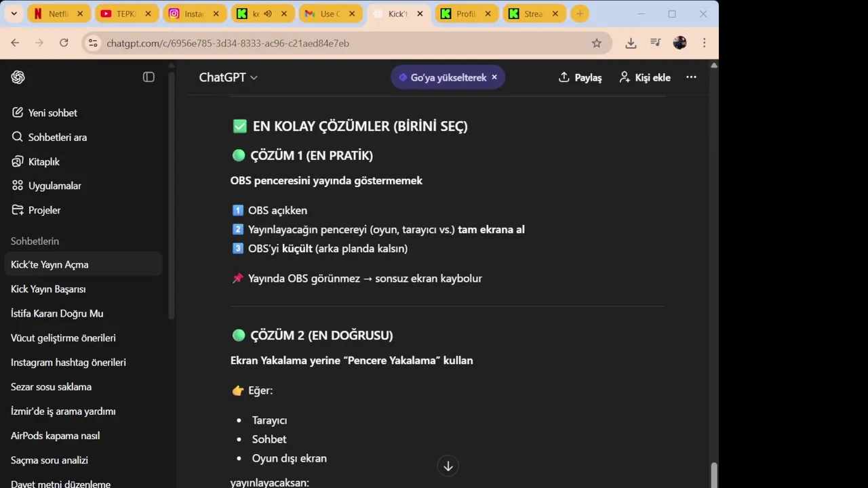Open the tab search dropdown arrow
The width and height of the screenshot is (868, 488).
(x=14, y=14)
